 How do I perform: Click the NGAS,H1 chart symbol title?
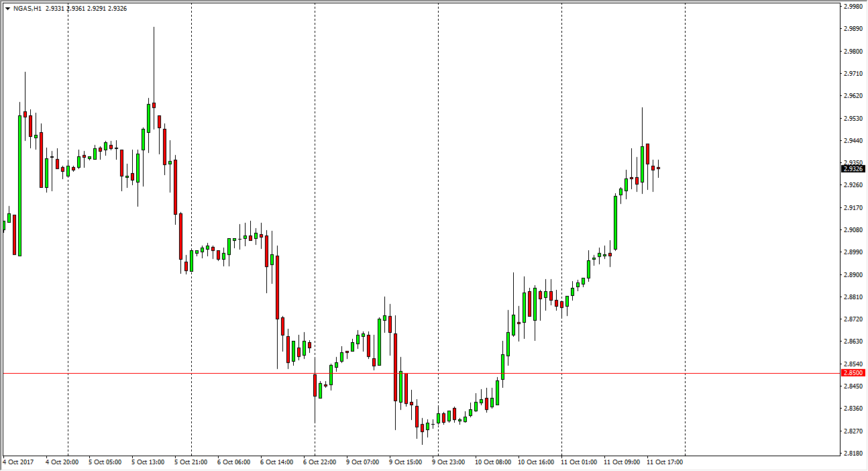pyautogui.click(x=28, y=9)
